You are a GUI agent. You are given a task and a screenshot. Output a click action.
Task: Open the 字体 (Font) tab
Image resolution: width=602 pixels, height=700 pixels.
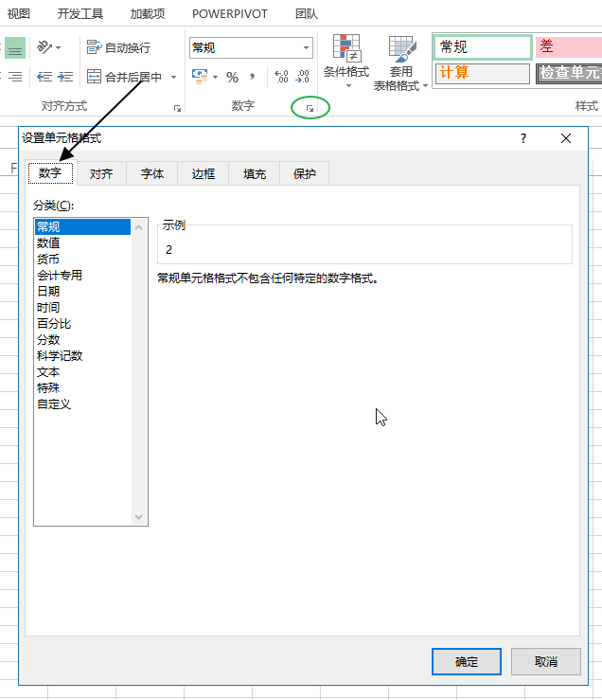pyautogui.click(x=152, y=173)
